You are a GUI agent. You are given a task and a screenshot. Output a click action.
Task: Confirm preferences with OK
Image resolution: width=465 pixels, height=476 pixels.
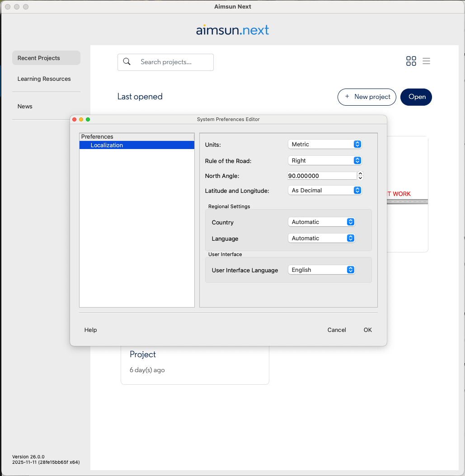(367, 330)
